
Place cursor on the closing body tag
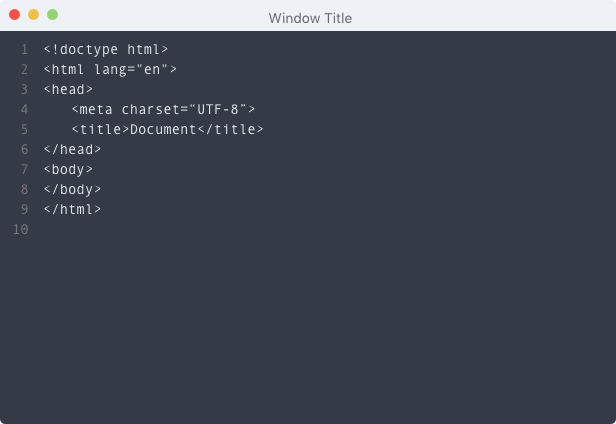[x=72, y=189]
